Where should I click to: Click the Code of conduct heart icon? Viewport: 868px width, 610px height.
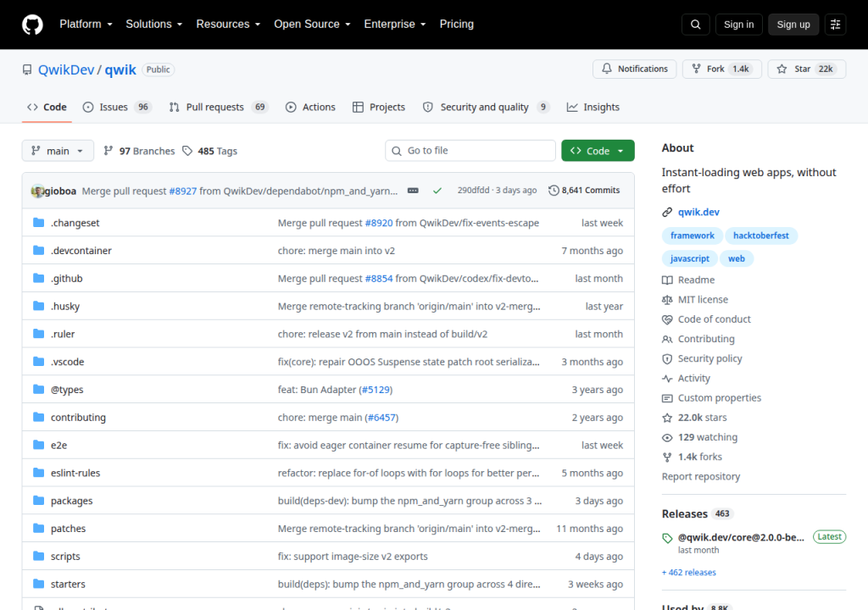tap(667, 319)
